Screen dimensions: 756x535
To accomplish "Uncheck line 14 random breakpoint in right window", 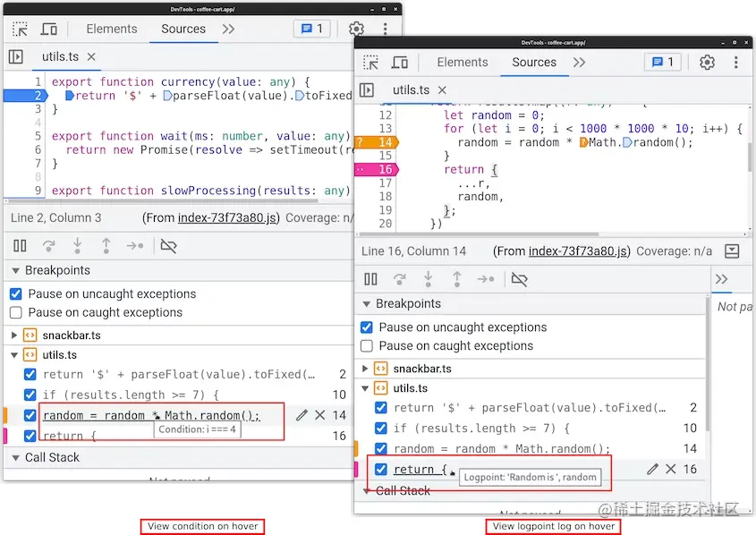I will click(381, 449).
